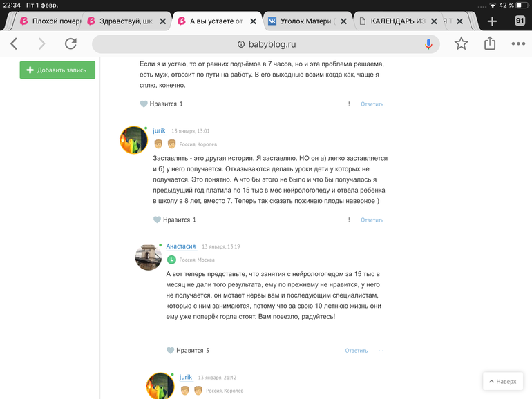Click the Добавить запись button

pyautogui.click(x=57, y=70)
